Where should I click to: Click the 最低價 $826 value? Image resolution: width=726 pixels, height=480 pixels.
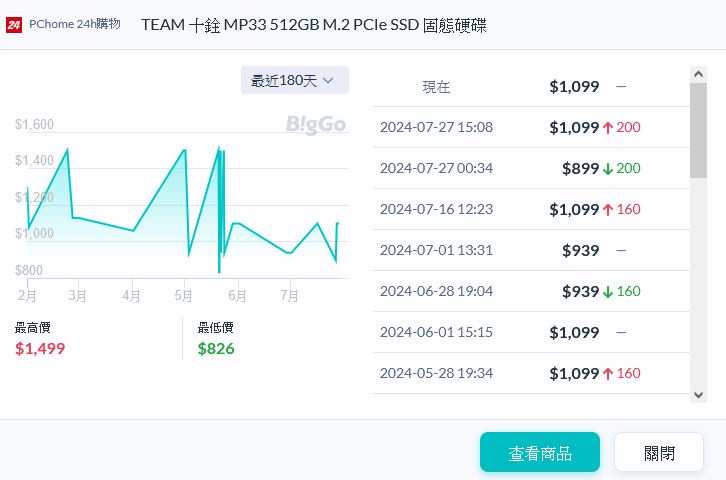coord(216,348)
